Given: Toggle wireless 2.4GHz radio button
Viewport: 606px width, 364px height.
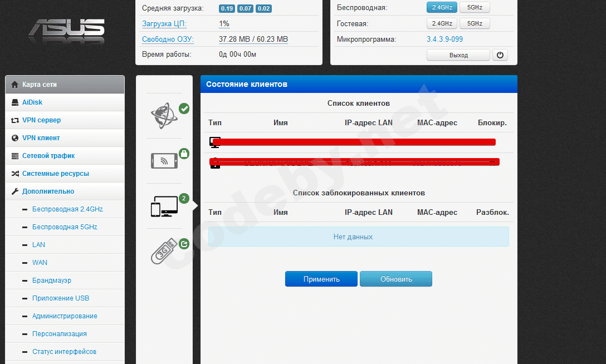Looking at the screenshot, I should click(x=442, y=8).
